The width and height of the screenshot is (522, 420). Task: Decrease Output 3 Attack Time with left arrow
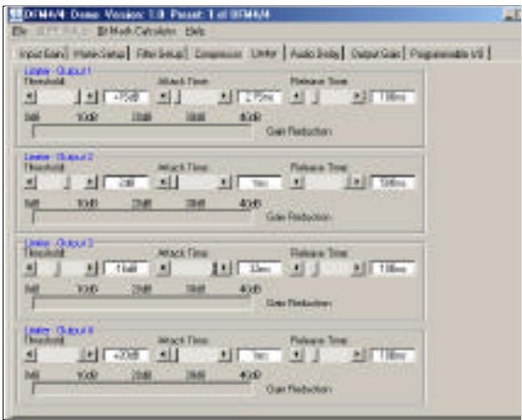tap(163, 268)
